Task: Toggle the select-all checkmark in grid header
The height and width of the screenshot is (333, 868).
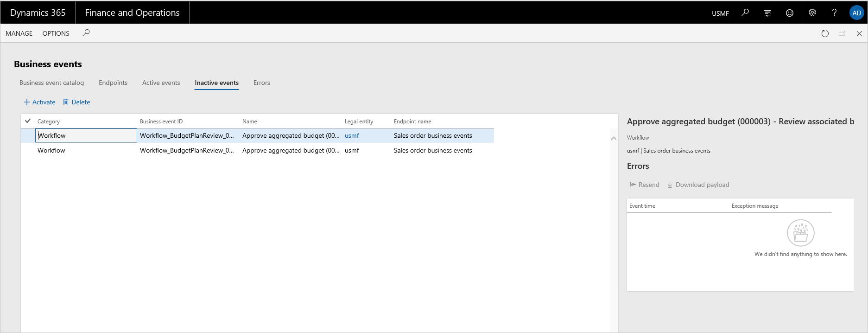Action: click(28, 121)
